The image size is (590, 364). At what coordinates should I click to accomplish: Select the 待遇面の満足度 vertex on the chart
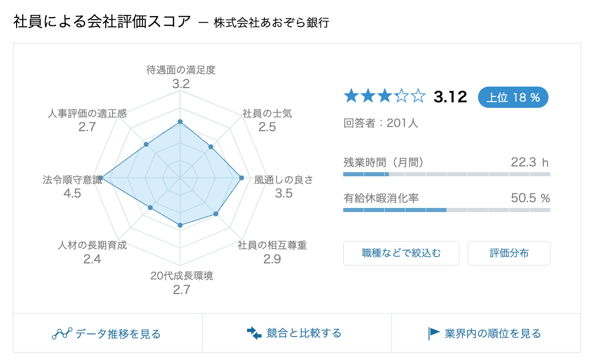pos(179,121)
